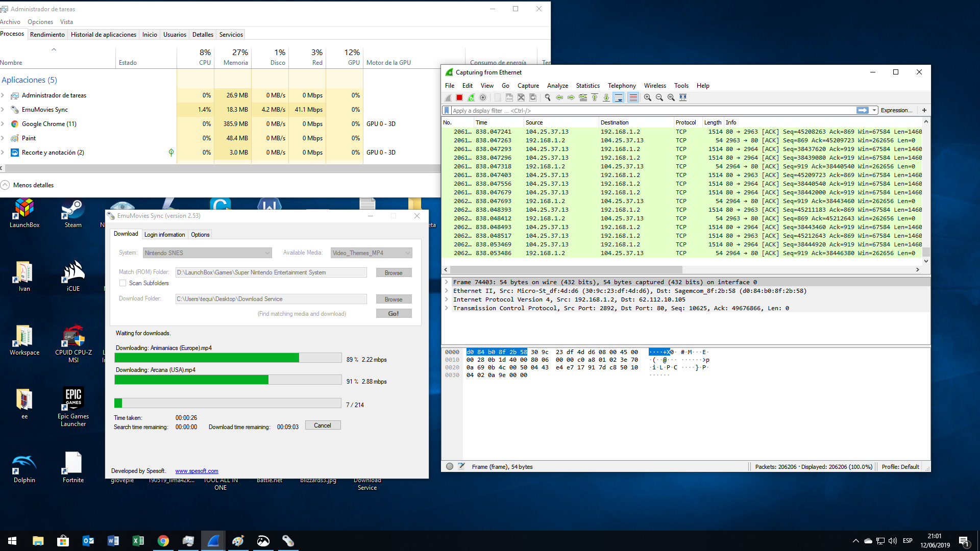Expand Internet Protocol Version 4 row
The width and height of the screenshot is (980, 551).
(447, 299)
